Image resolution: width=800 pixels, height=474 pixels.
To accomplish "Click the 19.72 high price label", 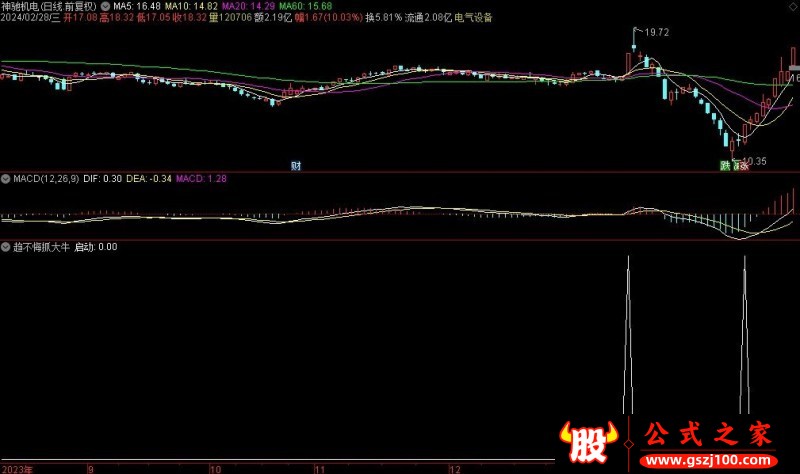I will (656, 33).
